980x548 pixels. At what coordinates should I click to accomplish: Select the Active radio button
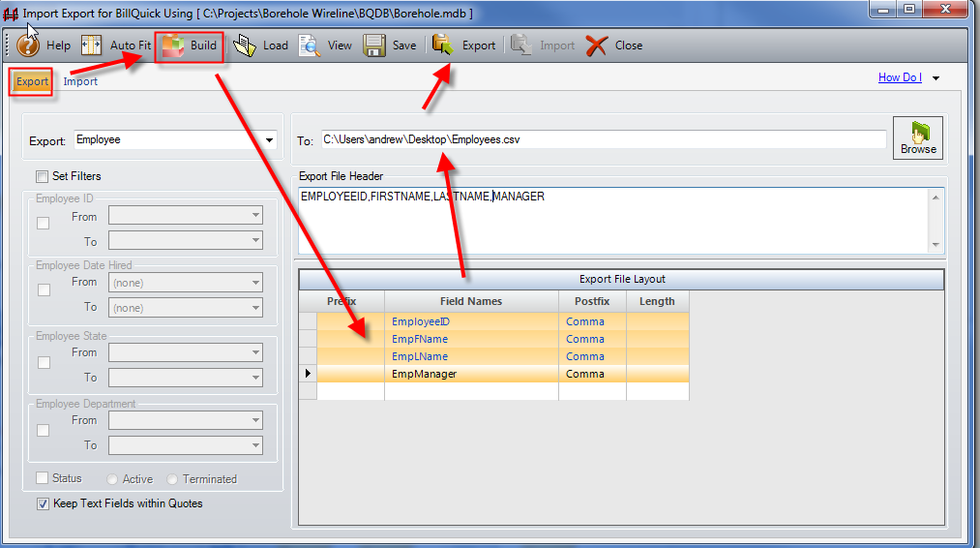[x=112, y=479]
